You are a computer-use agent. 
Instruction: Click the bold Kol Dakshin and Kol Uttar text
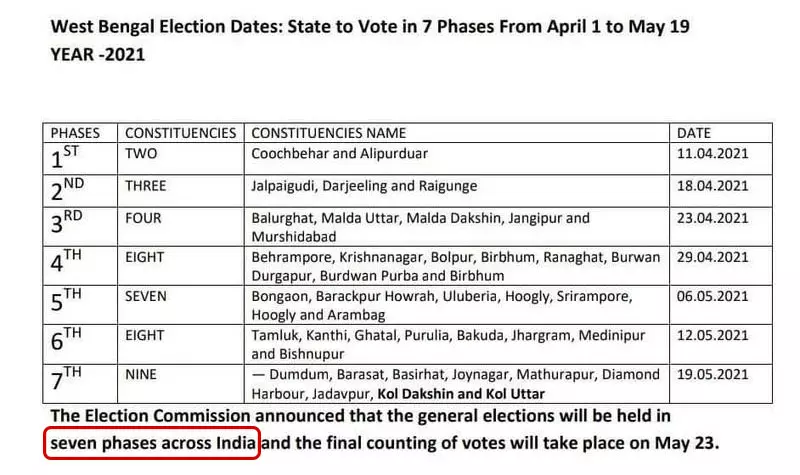461,394
